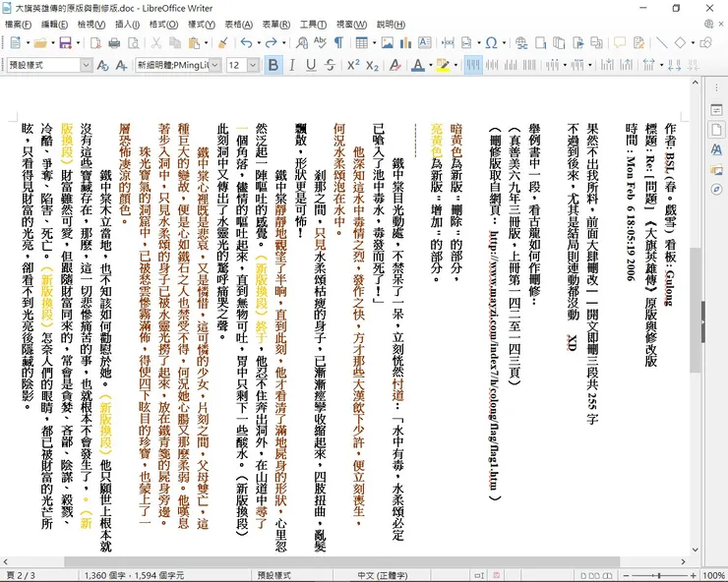Image resolution: width=728 pixels, height=582 pixels.
Task: Click the font color swatch (A)
Action: 418,66
